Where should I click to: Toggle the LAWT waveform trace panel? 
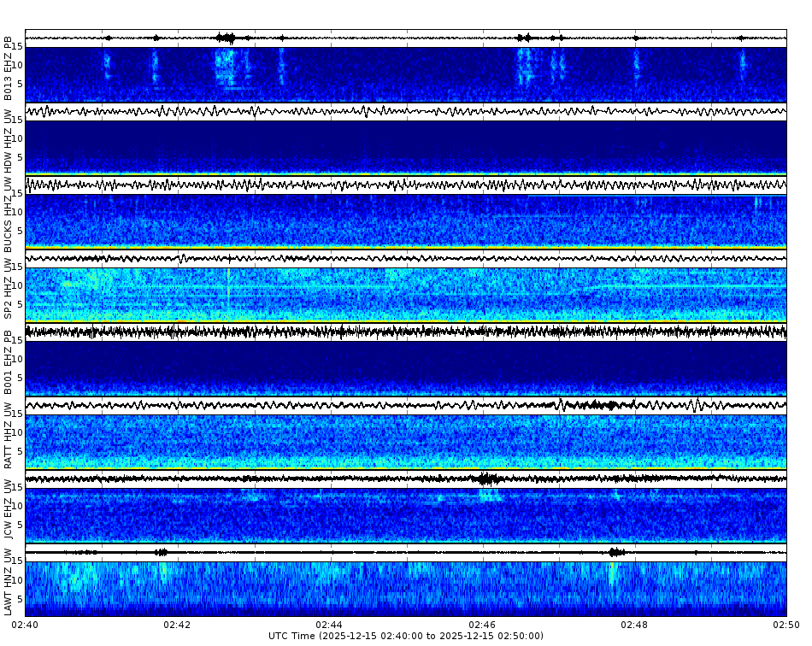coord(406,554)
